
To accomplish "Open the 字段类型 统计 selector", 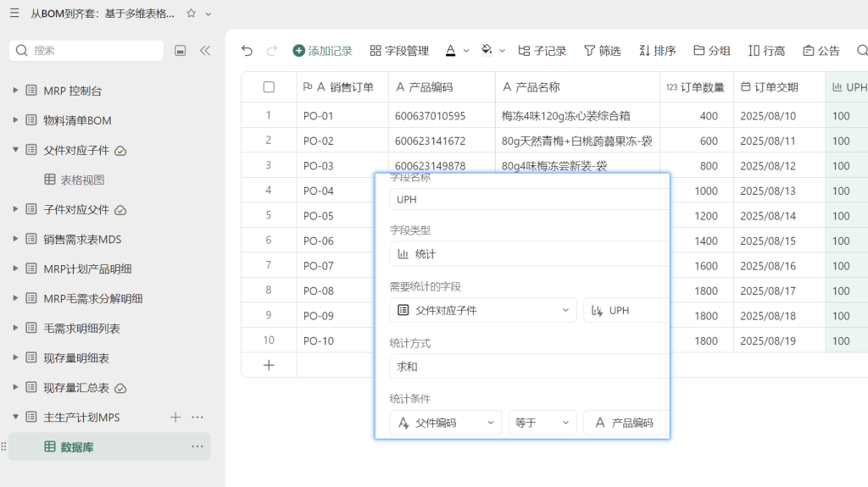I will pos(530,254).
